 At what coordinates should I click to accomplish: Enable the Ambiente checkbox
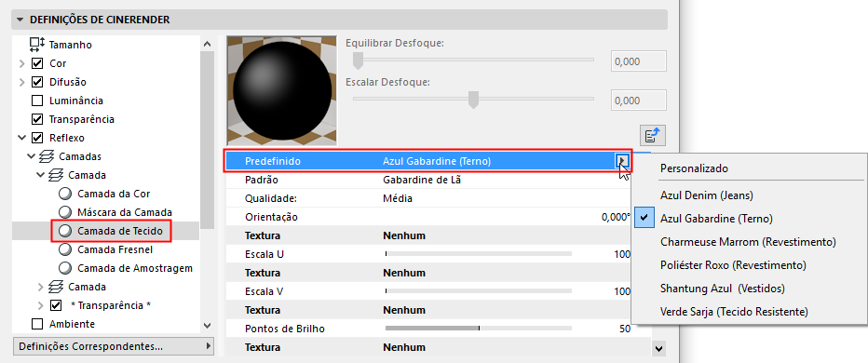coord(37,324)
